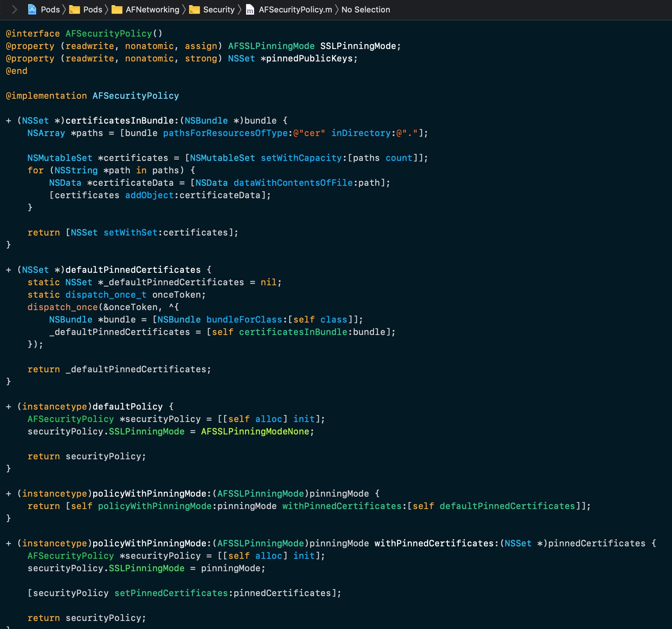Screen dimensions: 672x629
Task: Click the @"cer" string literal
Action: click(x=309, y=133)
